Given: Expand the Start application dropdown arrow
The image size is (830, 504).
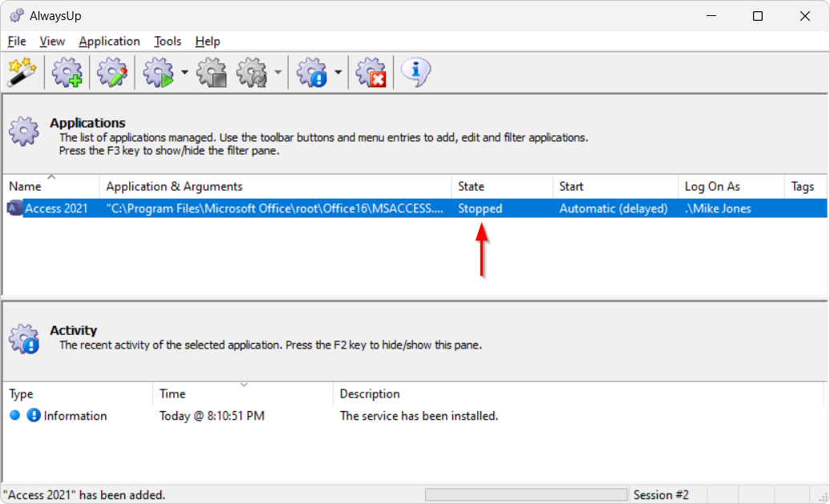Looking at the screenshot, I should 184,73.
